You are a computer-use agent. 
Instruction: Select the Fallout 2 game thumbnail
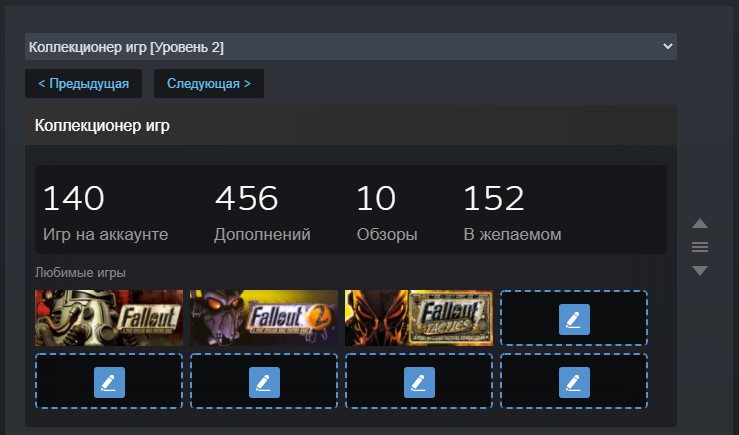tap(264, 318)
